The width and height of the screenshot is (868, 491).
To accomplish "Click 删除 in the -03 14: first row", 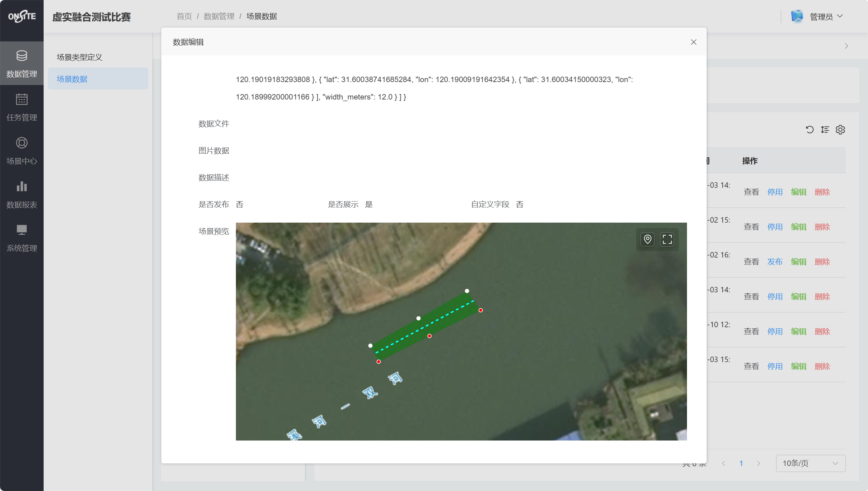I will (822, 192).
